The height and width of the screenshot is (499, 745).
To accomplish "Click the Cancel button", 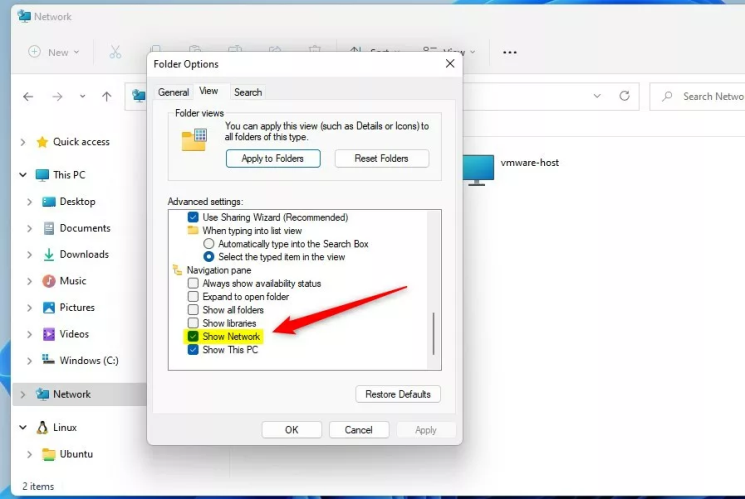I will [359, 430].
